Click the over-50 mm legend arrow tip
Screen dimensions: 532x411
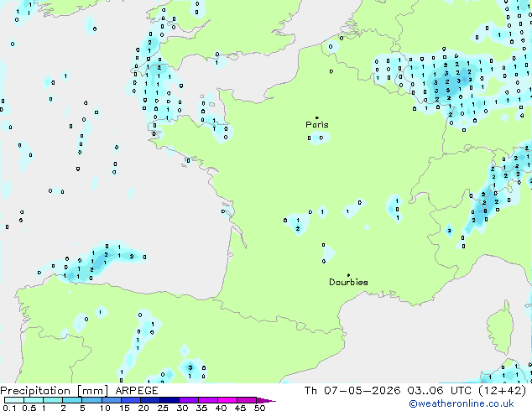266,400
